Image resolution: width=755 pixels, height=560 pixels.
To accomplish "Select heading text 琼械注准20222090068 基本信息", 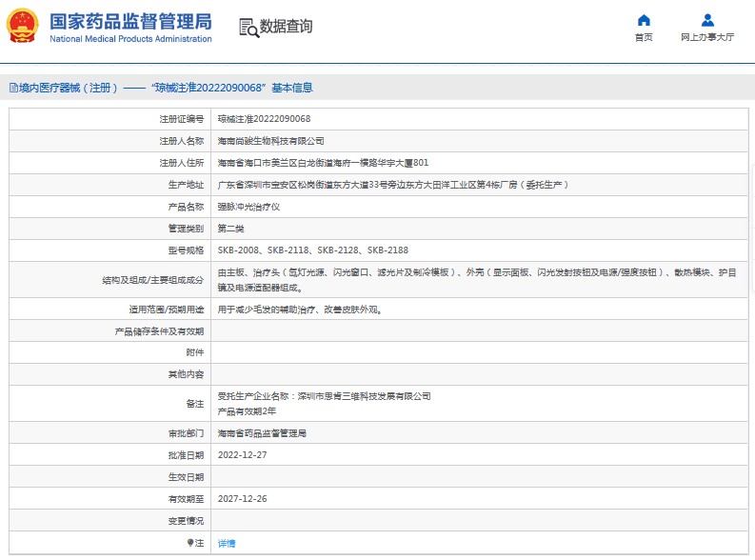I will point(232,88).
